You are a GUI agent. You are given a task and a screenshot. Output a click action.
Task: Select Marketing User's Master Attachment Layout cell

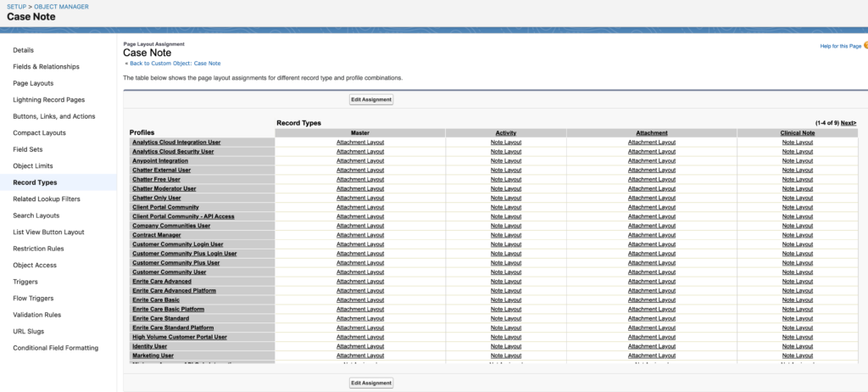tap(360, 356)
